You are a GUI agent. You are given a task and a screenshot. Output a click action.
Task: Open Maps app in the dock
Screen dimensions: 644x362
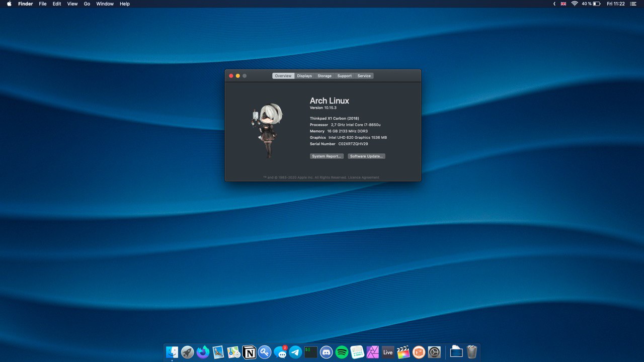click(x=233, y=352)
